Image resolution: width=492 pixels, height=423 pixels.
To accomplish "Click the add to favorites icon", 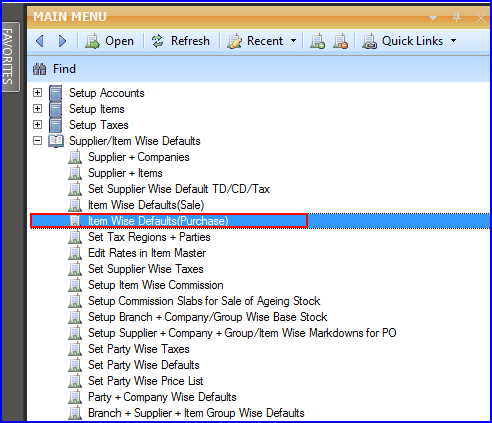I will point(317,41).
